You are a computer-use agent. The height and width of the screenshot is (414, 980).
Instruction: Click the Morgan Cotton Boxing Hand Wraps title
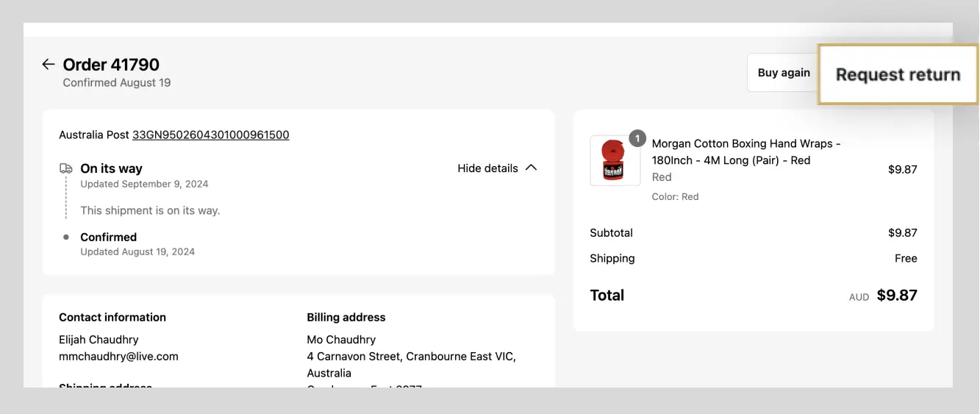click(745, 151)
